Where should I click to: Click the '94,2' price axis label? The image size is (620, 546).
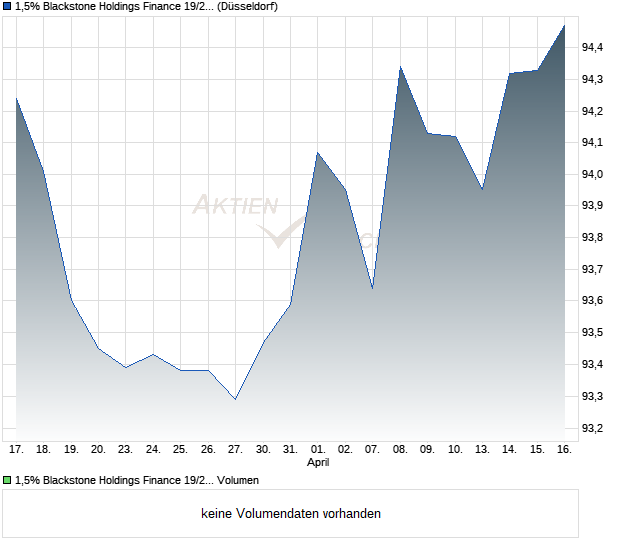click(592, 111)
